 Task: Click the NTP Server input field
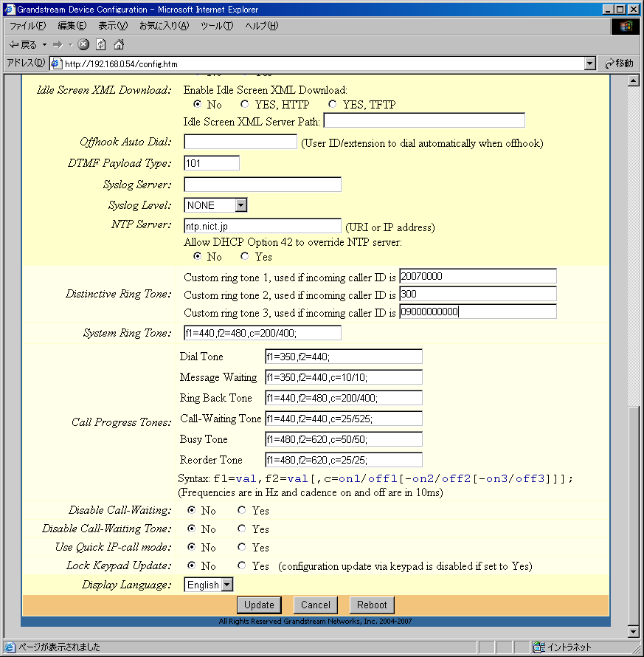click(x=262, y=226)
